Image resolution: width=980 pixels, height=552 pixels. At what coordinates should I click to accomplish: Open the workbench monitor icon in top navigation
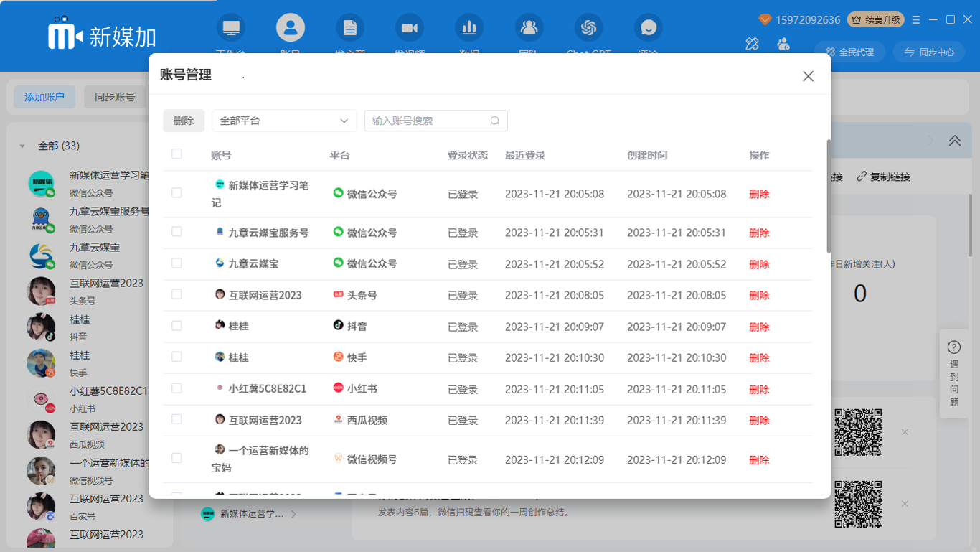pos(231,28)
